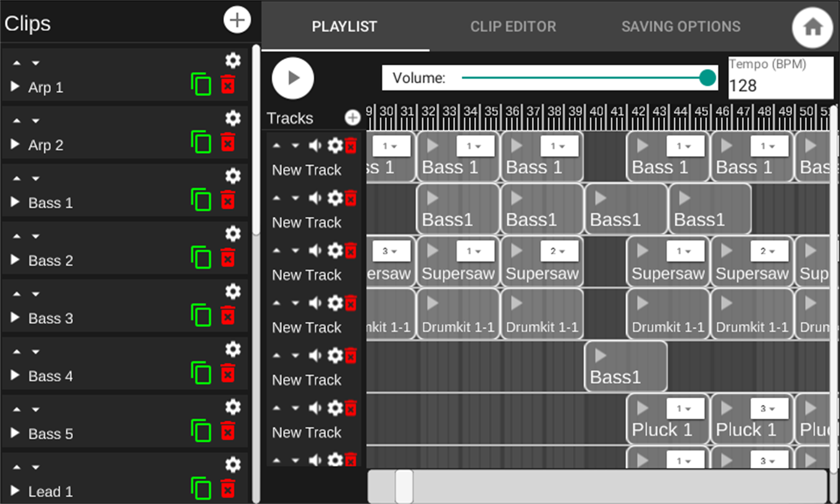Viewport: 840px width, 504px height.
Task: Duplicate the Bass 1 clip
Action: click(x=201, y=200)
